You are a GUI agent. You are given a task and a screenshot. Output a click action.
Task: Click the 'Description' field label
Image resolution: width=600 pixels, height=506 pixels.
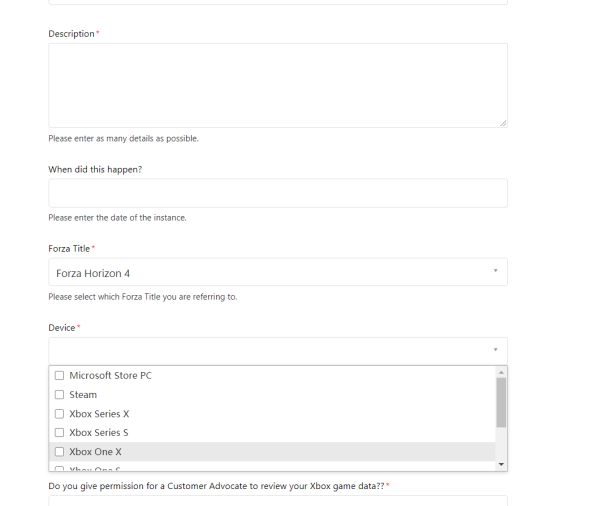click(x=71, y=34)
